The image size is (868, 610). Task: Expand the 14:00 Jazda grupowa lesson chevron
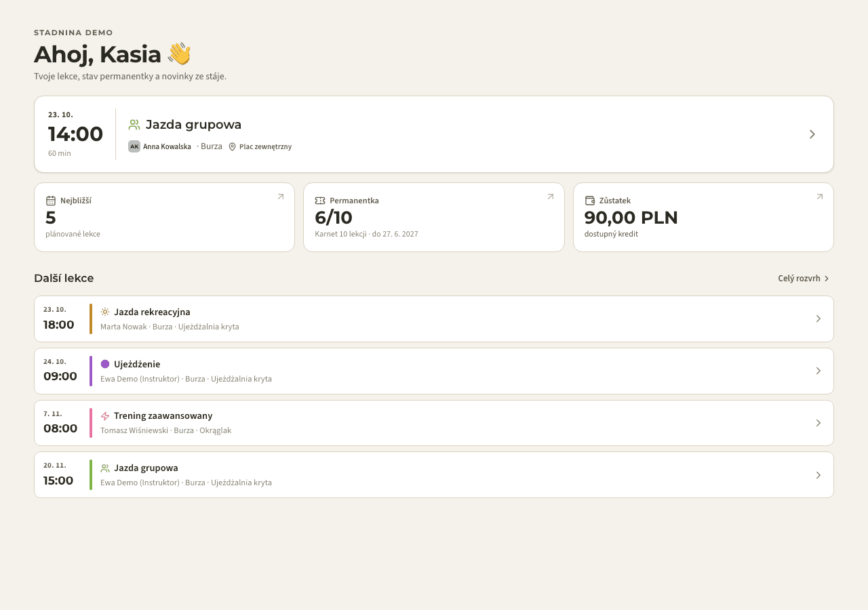click(812, 134)
